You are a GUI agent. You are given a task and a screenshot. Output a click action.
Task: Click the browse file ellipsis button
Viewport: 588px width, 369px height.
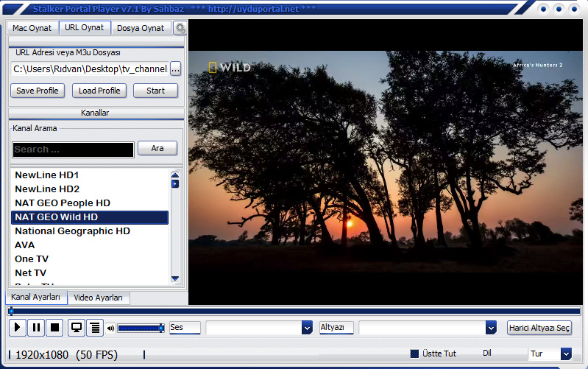coord(175,69)
